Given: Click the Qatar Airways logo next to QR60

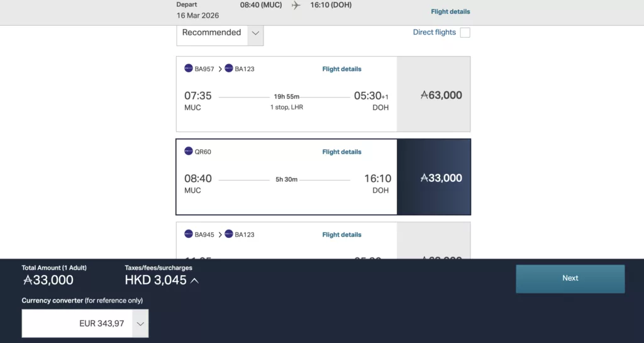Looking at the screenshot, I should coord(189,151).
